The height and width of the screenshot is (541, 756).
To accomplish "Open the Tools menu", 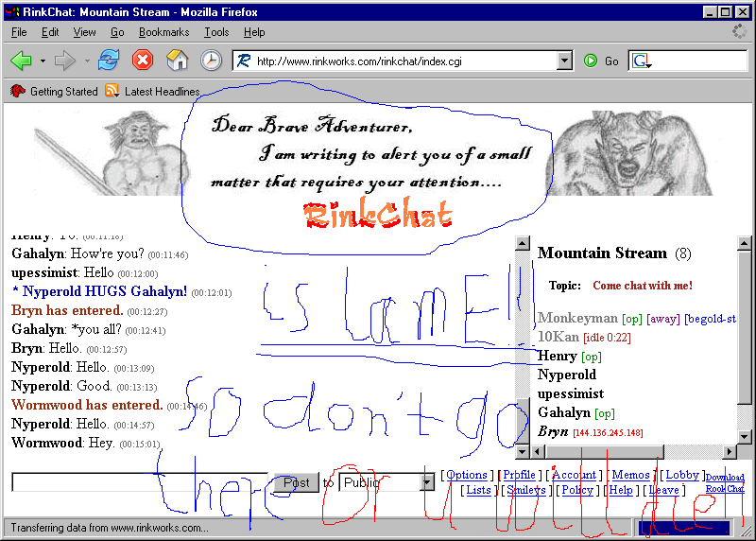I will 216,32.
